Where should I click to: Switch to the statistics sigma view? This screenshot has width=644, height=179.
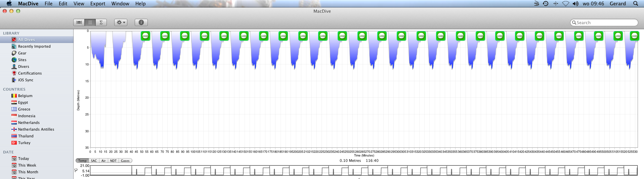coord(101,23)
